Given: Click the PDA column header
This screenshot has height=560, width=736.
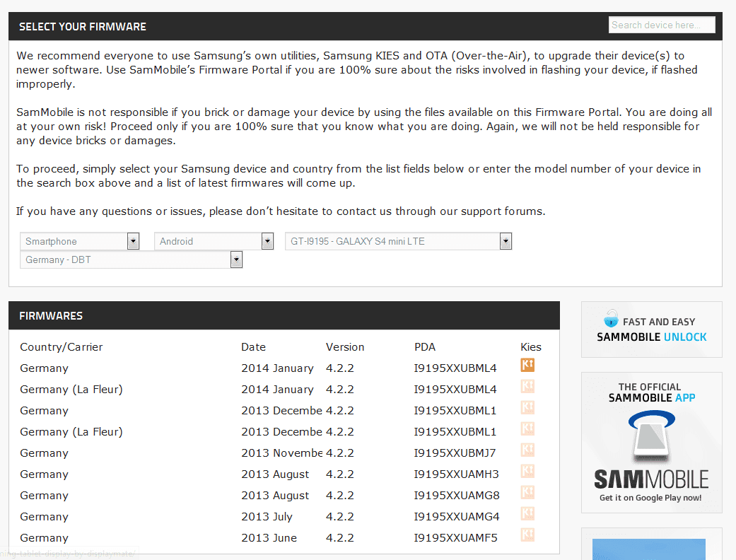Looking at the screenshot, I should click(x=425, y=347).
